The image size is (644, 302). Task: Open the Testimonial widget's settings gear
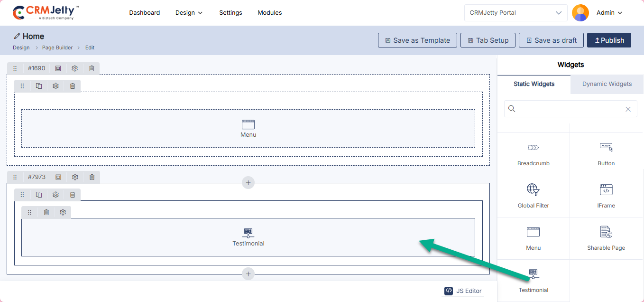[x=63, y=212]
